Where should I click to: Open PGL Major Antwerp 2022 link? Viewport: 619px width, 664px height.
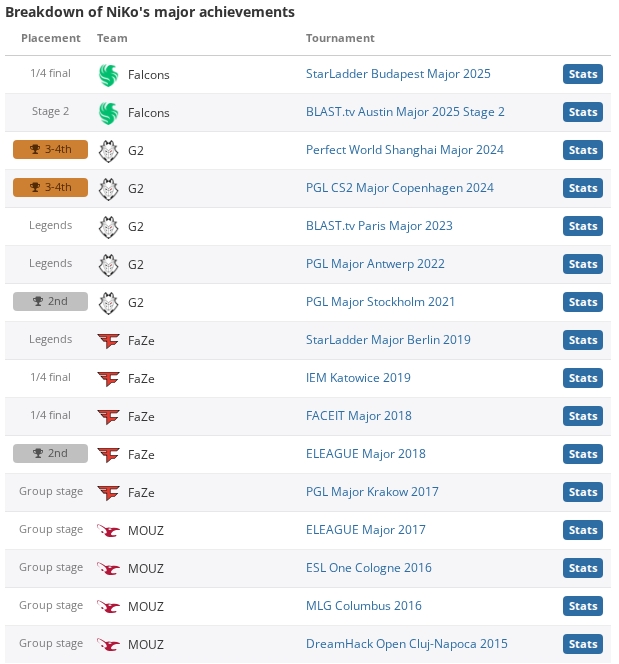375,264
